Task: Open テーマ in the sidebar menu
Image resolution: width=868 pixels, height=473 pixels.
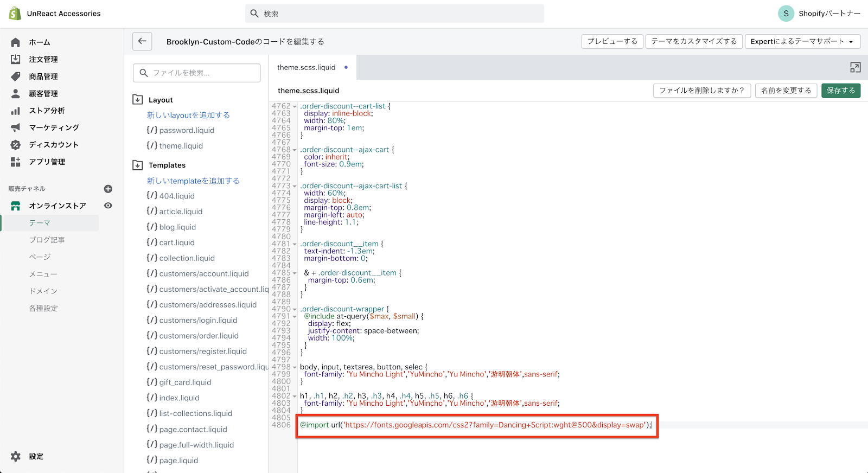Action: [40, 223]
